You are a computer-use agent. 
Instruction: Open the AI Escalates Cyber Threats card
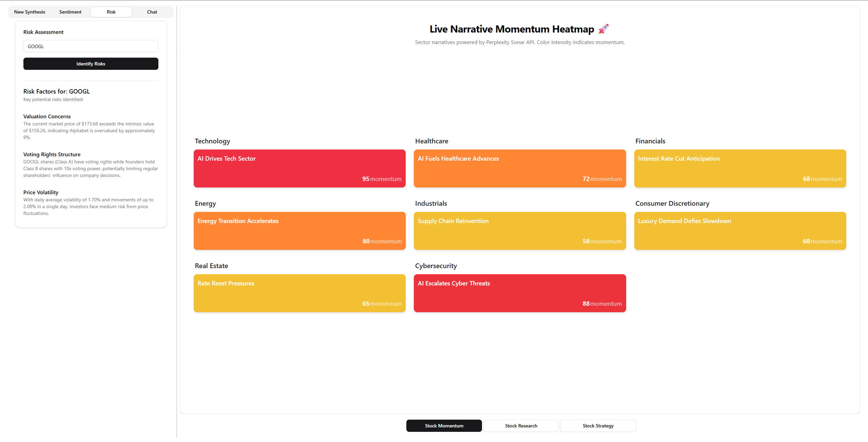[520, 293]
